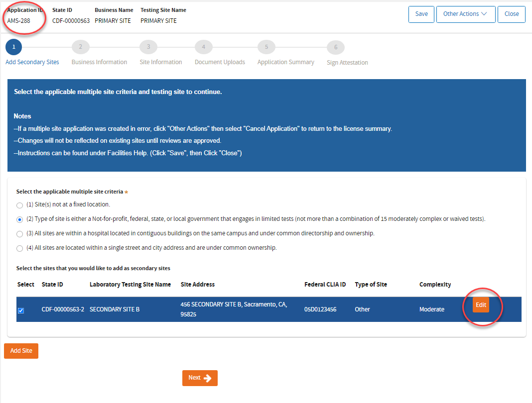Open the Document Uploads step label

220,62
